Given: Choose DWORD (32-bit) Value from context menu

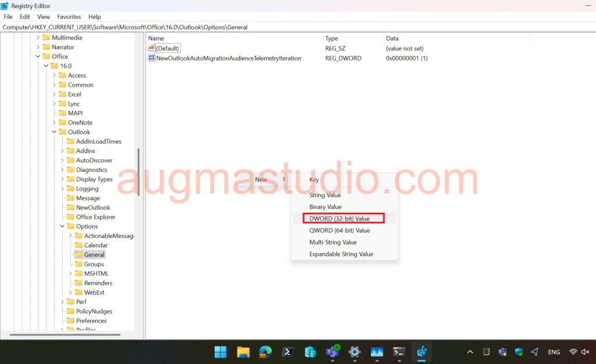Looking at the screenshot, I should click(x=339, y=219).
